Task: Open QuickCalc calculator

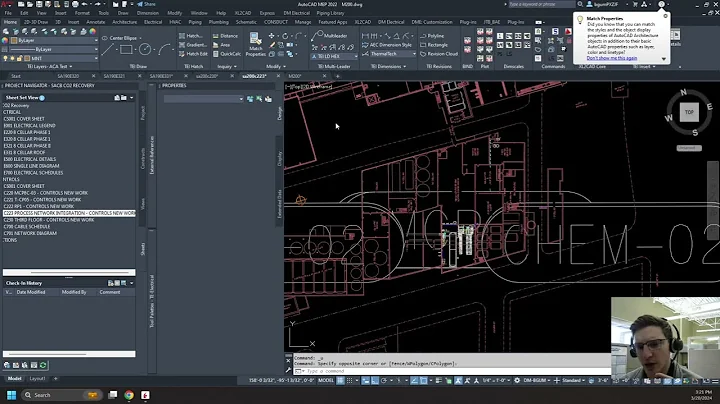Action: point(226,54)
